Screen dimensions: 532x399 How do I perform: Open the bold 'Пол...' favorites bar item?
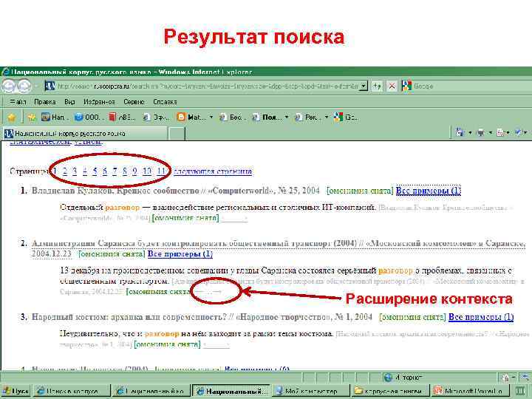[x=267, y=117]
